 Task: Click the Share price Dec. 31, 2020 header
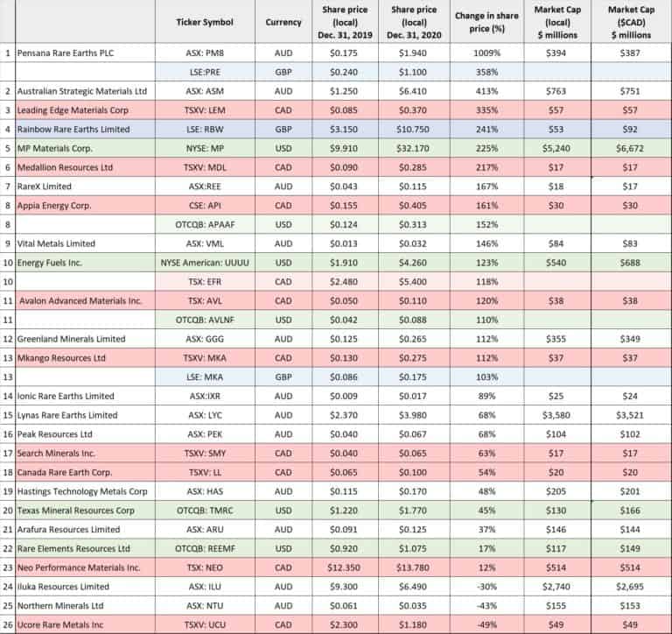click(x=414, y=22)
